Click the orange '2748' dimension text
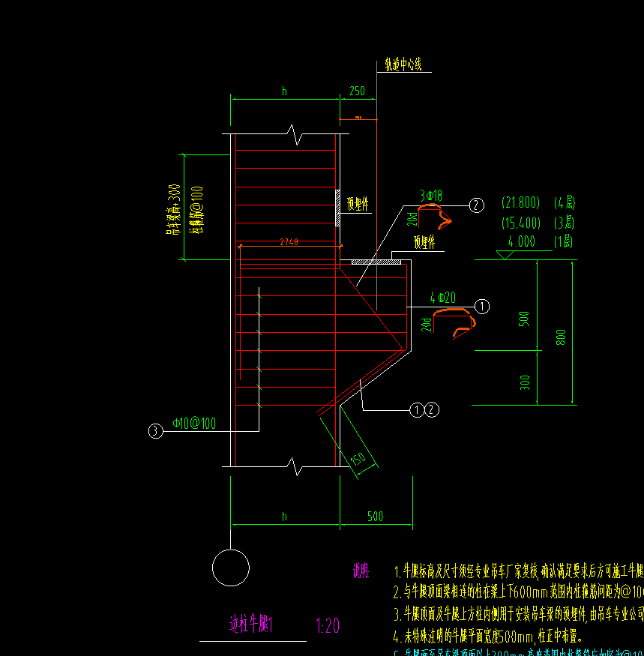The width and height of the screenshot is (644, 656). coord(289,241)
